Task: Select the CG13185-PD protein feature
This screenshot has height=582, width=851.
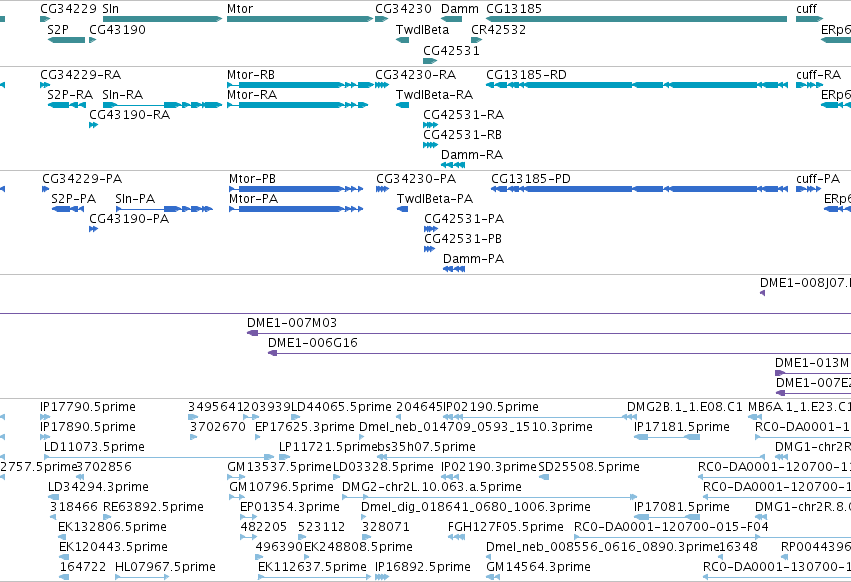Action: pos(639,189)
